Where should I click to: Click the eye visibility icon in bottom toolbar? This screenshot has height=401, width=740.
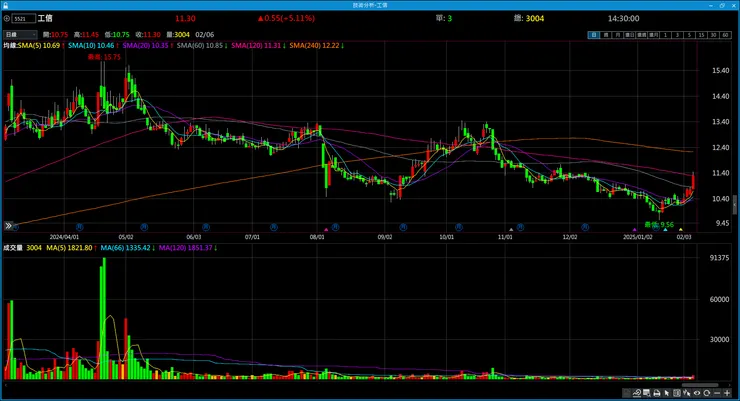(697, 393)
